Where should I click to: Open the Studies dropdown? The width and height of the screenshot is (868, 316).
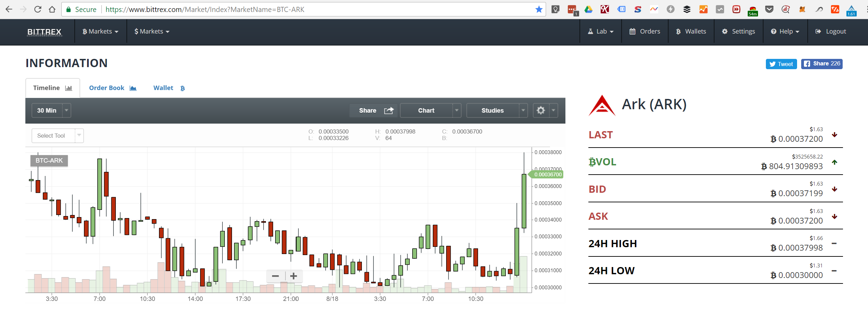coord(497,110)
